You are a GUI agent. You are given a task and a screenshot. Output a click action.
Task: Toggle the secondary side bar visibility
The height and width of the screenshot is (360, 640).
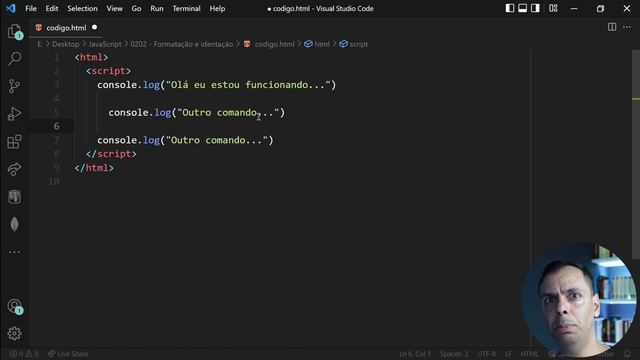point(535,8)
